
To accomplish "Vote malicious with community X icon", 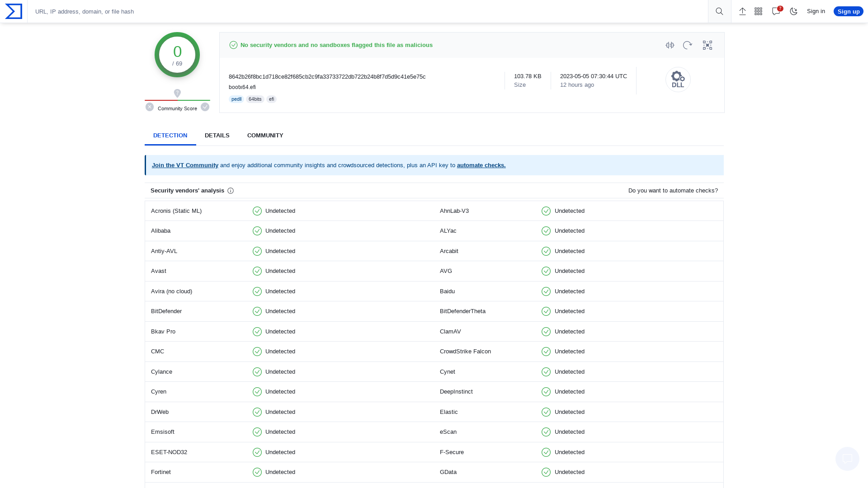I will pos(150,107).
